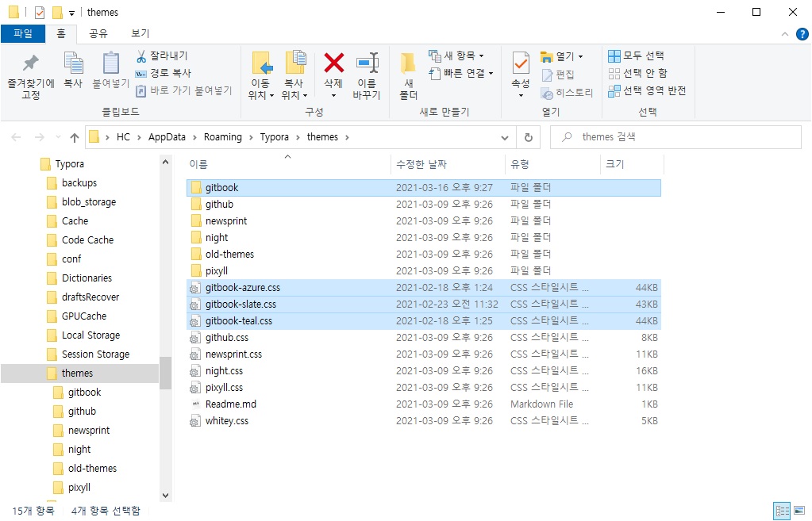Open the 빠른 연결 easy access dropdown
The image size is (812, 521).
(461, 73)
